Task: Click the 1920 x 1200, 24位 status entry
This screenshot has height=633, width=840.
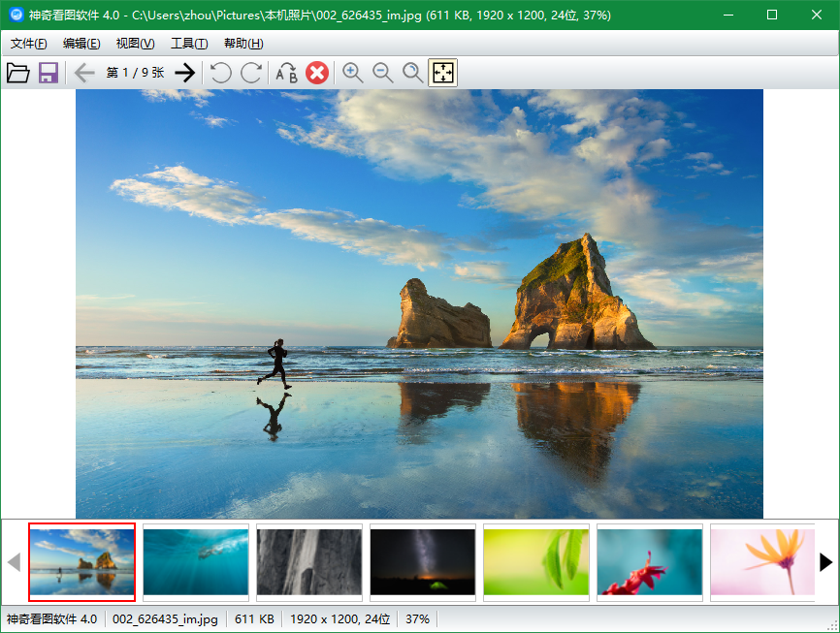Action: pos(340,619)
